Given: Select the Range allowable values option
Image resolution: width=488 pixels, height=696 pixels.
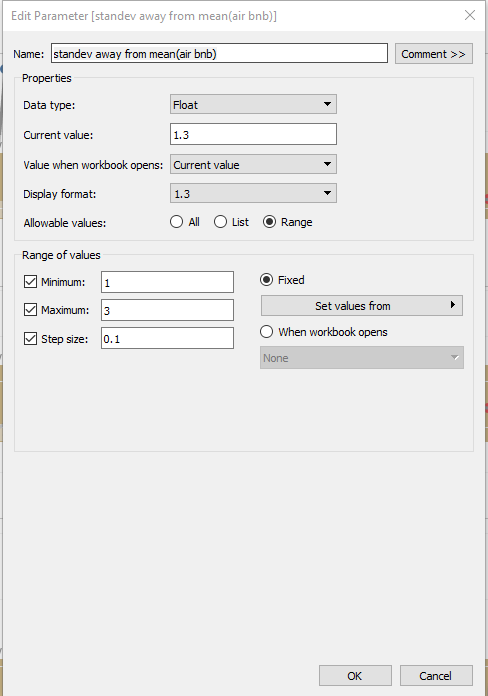Looking at the screenshot, I should [270, 222].
